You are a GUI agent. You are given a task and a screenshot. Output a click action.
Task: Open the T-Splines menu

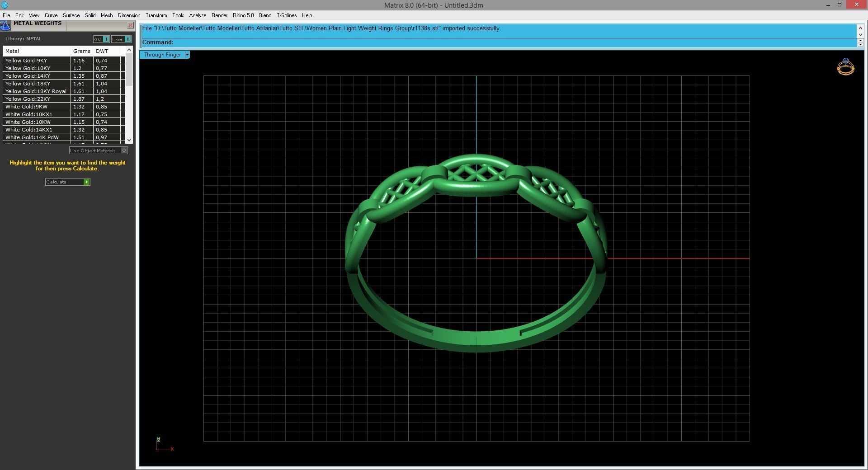coord(287,15)
